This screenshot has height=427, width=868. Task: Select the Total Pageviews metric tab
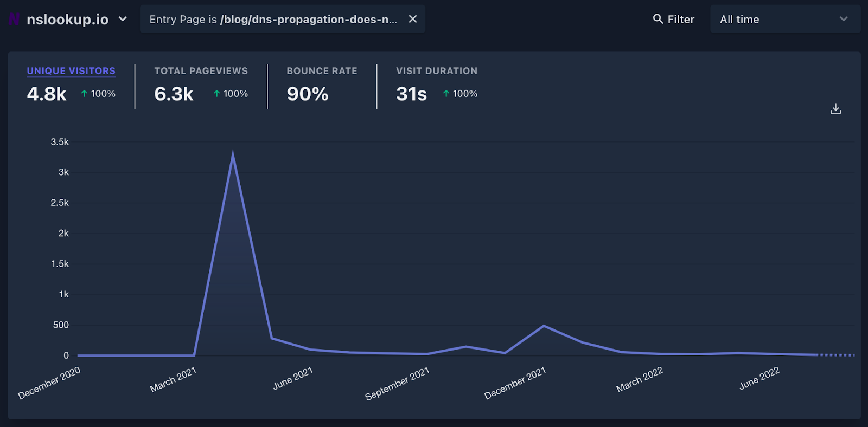coord(201,71)
